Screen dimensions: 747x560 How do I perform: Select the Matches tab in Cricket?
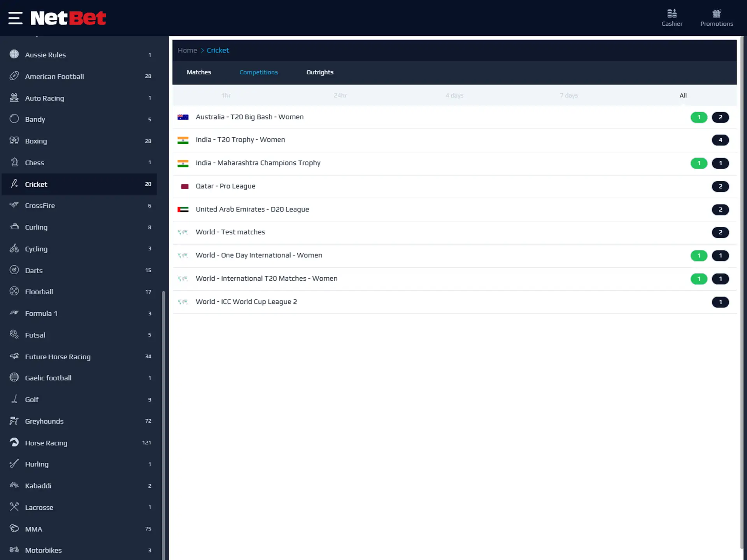198,72
